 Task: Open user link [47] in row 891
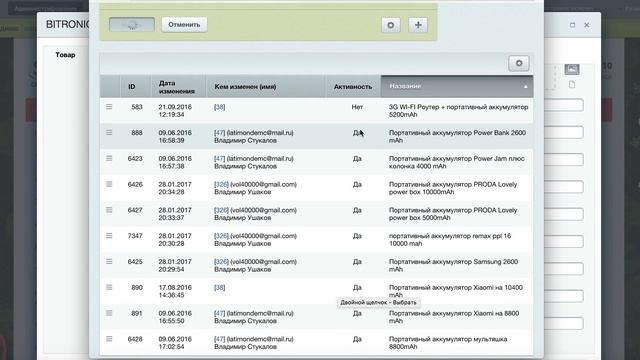220,313
